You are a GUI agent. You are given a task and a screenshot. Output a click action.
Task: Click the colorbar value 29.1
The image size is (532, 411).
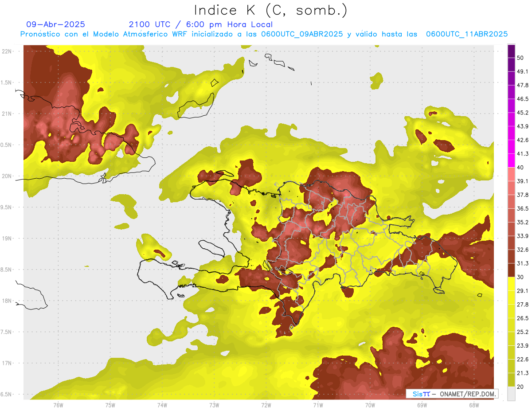click(523, 290)
